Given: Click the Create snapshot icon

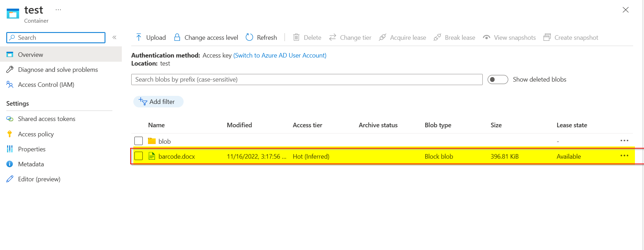Looking at the screenshot, I should [547, 37].
